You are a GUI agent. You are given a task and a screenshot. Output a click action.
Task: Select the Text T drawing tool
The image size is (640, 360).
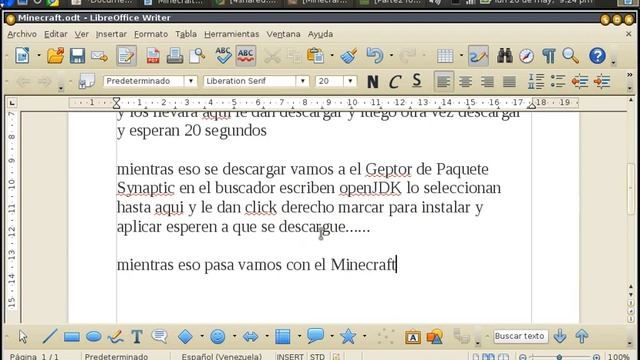point(137,337)
